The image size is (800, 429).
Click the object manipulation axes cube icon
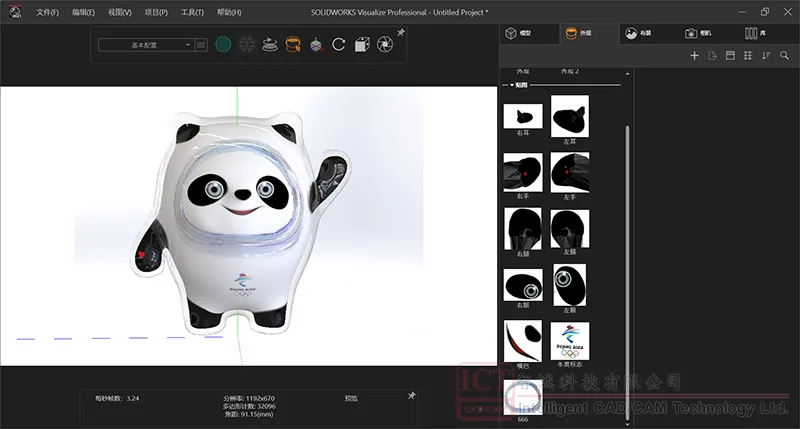pos(316,45)
